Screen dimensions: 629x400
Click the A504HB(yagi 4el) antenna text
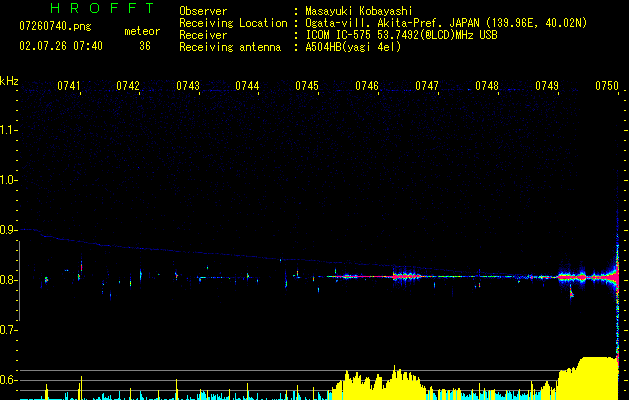pyautogui.click(x=353, y=47)
